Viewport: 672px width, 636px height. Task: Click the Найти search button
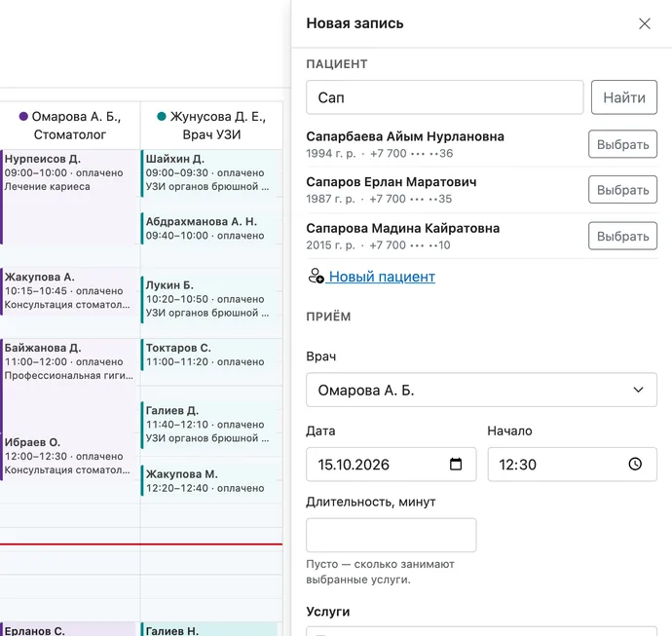[624, 97]
